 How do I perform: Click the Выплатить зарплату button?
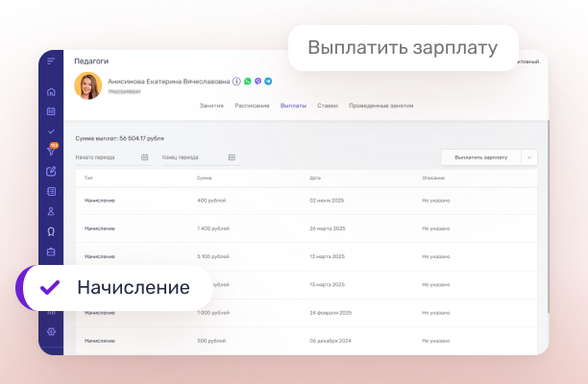pyautogui.click(x=480, y=156)
